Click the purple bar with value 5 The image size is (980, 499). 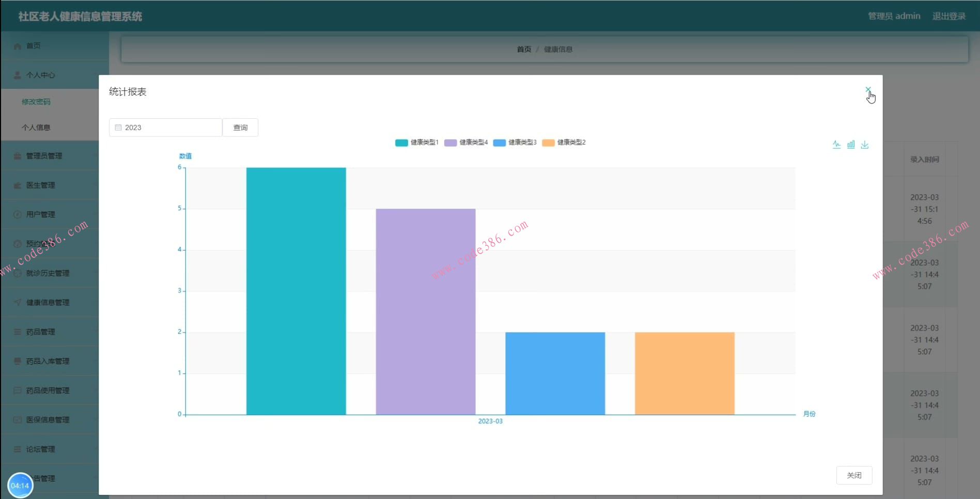coord(426,312)
